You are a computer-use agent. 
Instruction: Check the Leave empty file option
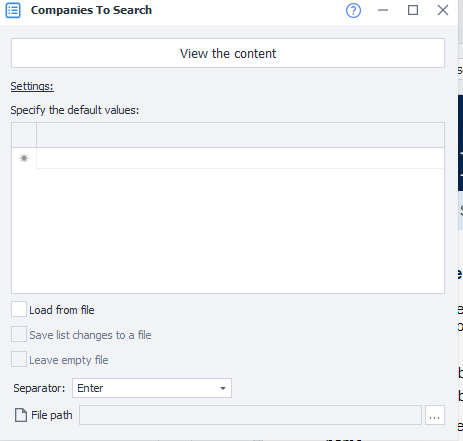[19, 359]
